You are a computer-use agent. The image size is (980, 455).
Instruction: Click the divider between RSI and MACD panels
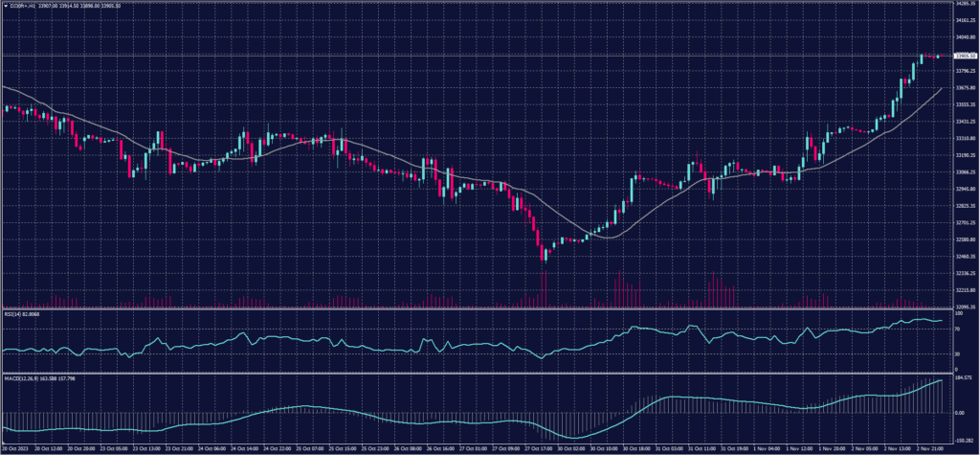(x=479, y=374)
